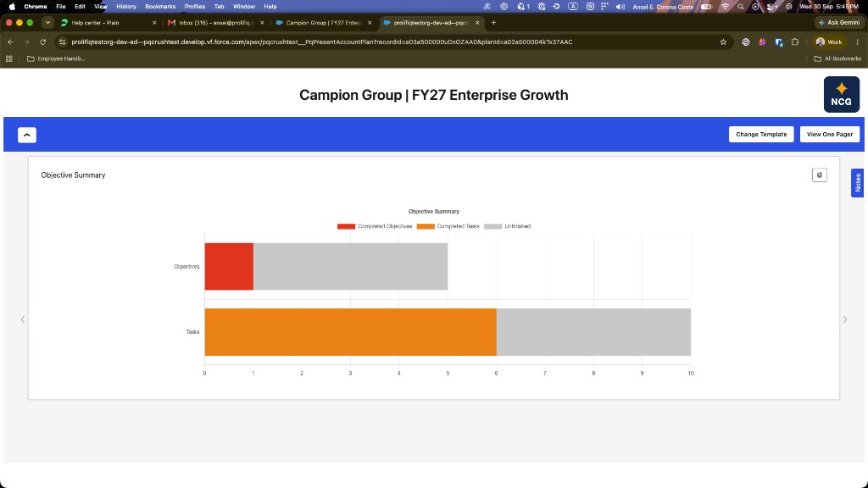Open the File menu
Screen dimensions: 868x488
point(61,7)
